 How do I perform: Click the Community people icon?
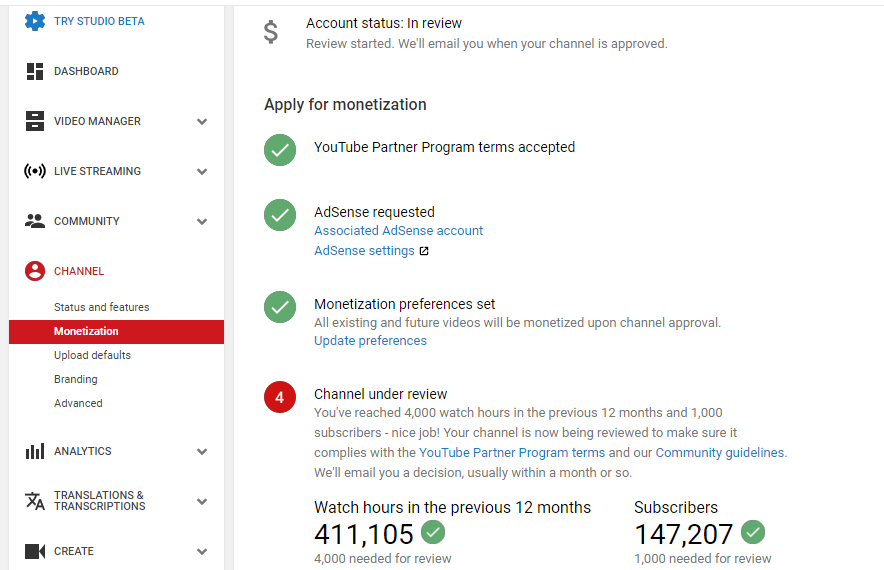click(34, 220)
